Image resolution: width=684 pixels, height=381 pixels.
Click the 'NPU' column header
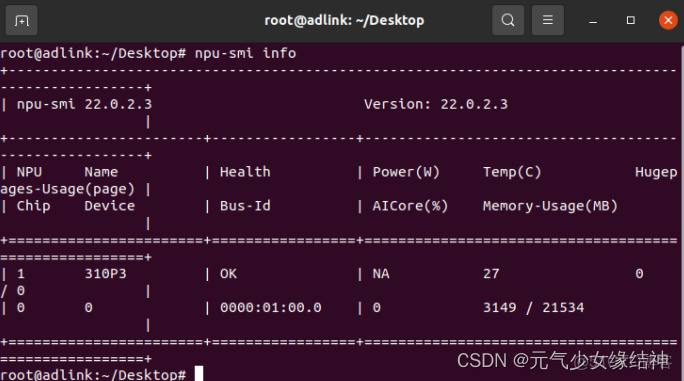pos(29,172)
